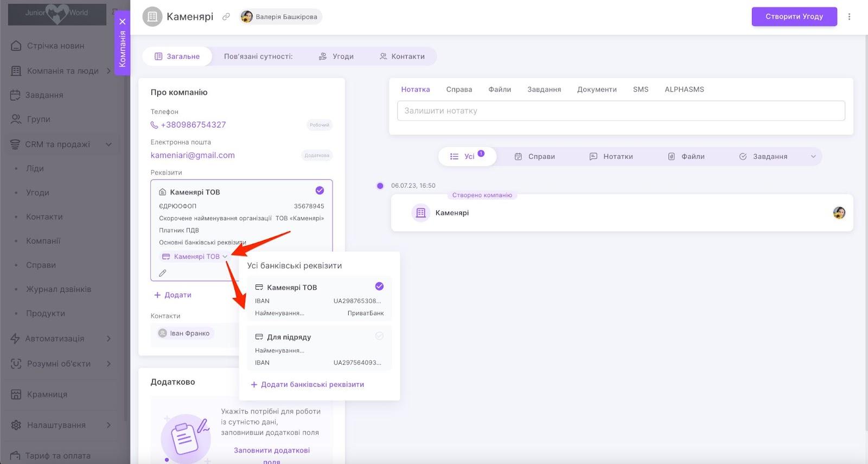This screenshot has width=868, height=464.
Task: Click the link icon next to Каменярі title
Action: (x=226, y=17)
